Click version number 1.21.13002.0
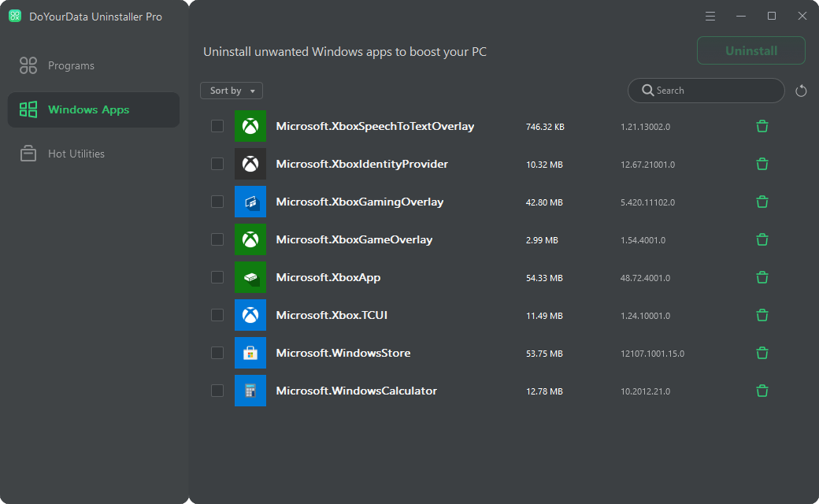Screen dimensions: 819x504 tap(645, 127)
